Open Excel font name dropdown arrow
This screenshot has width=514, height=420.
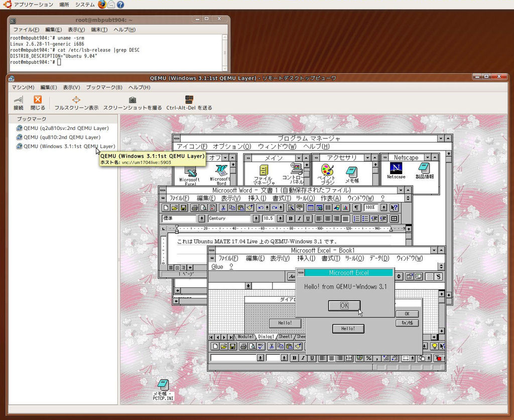coord(261,358)
